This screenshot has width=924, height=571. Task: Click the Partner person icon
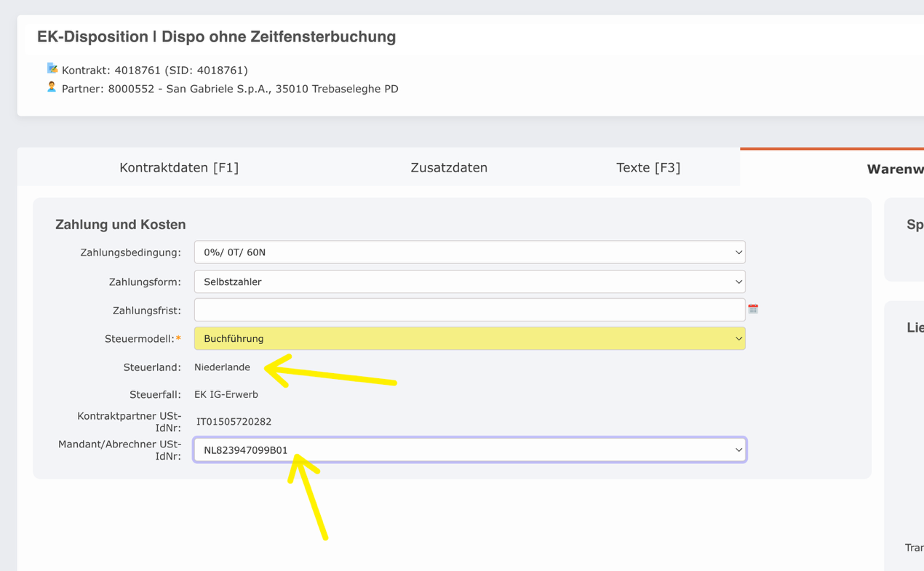coord(52,87)
